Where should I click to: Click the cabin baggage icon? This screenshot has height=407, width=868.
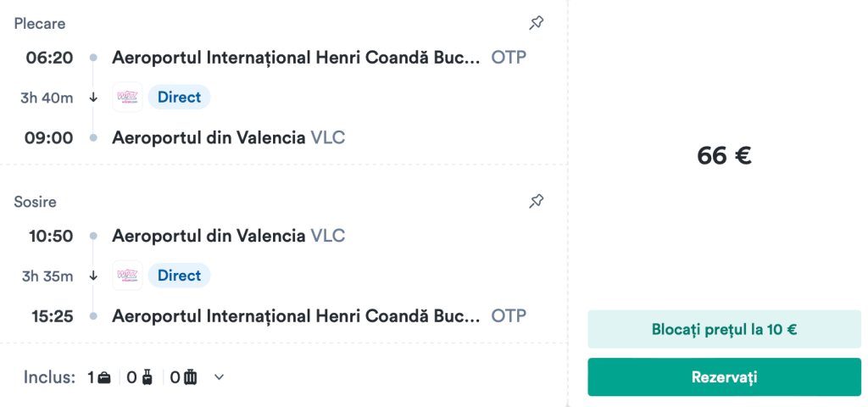(x=148, y=377)
